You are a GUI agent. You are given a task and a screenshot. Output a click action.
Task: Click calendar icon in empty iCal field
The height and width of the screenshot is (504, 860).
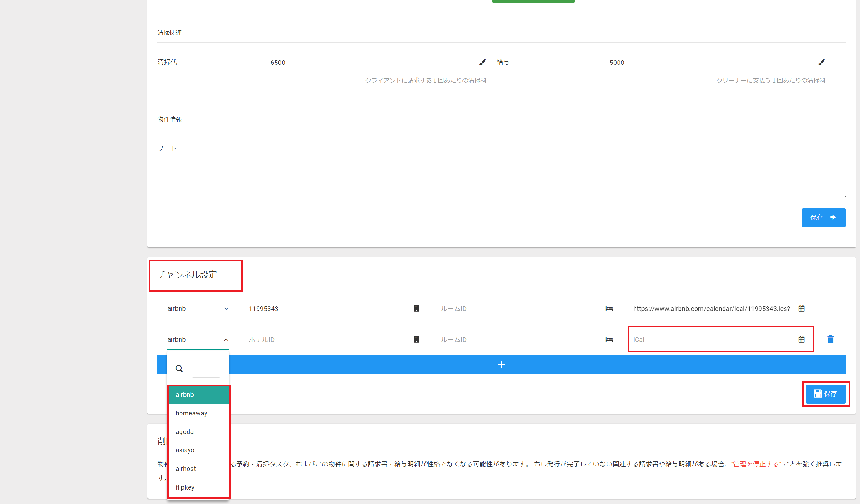(801, 339)
